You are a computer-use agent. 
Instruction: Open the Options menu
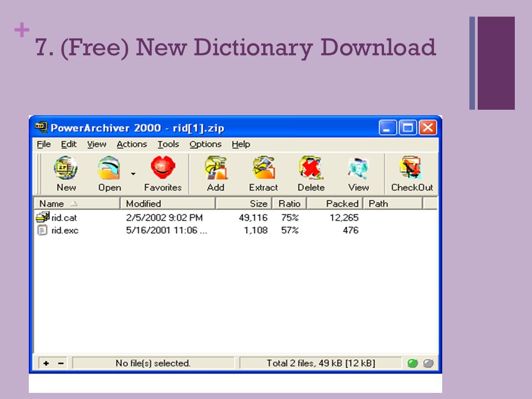click(x=205, y=144)
